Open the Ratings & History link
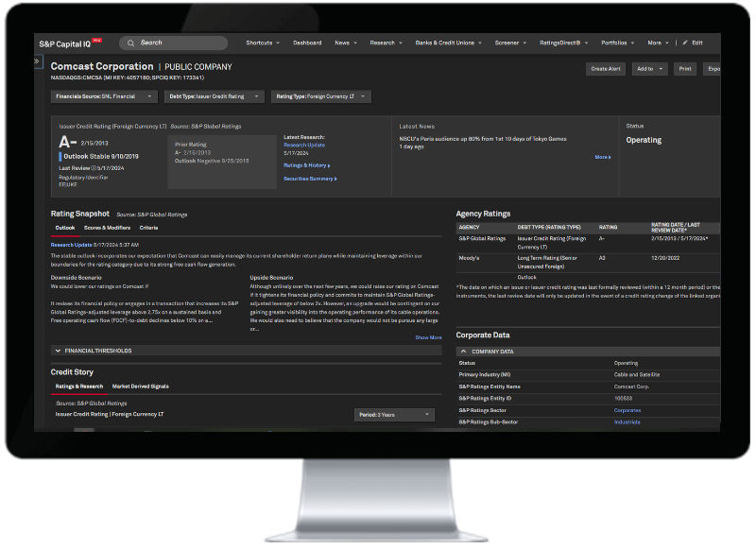756x550 pixels. 306,165
